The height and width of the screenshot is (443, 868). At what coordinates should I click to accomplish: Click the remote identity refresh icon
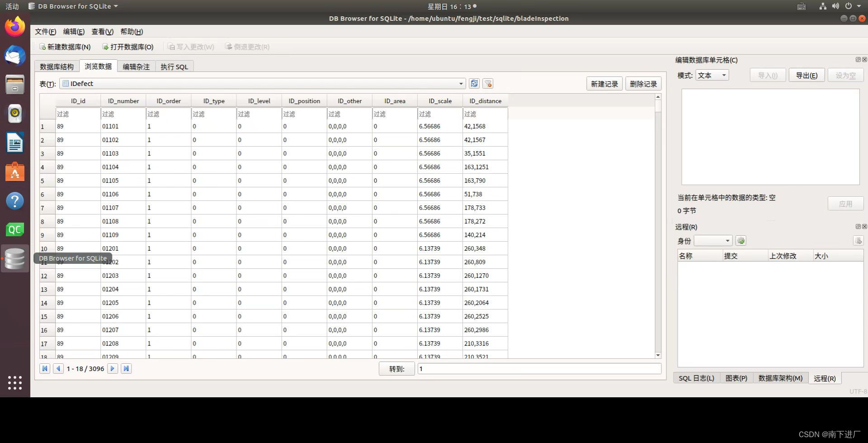741,241
